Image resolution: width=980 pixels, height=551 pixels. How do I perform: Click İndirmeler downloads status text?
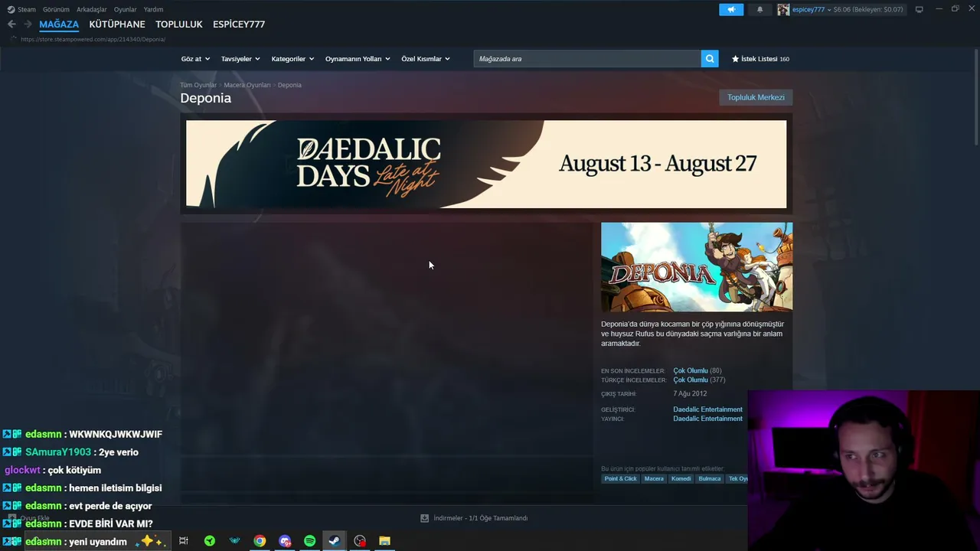[x=480, y=518]
